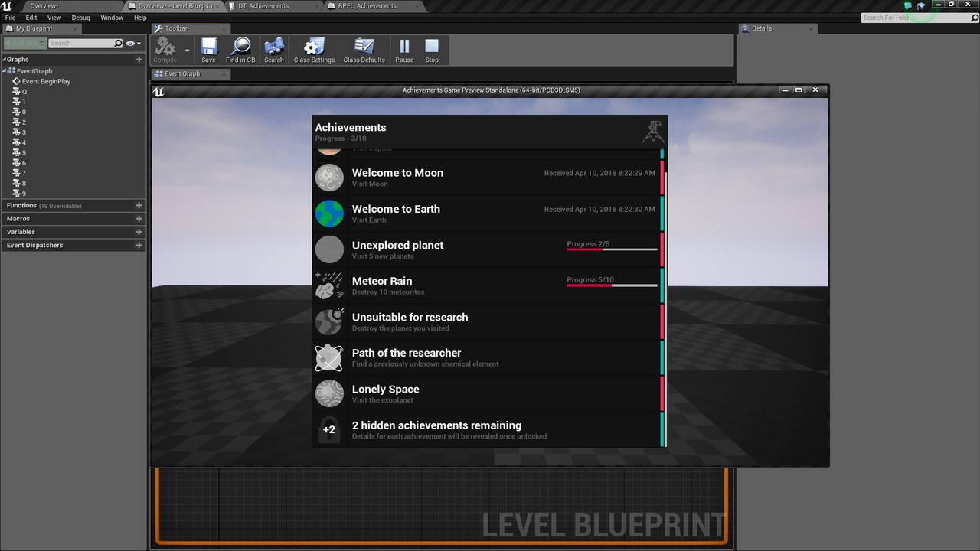The height and width of the screenshot is (551, 980).
Task: Click the Lonely Space achievement icon
Action: point(329,393)
